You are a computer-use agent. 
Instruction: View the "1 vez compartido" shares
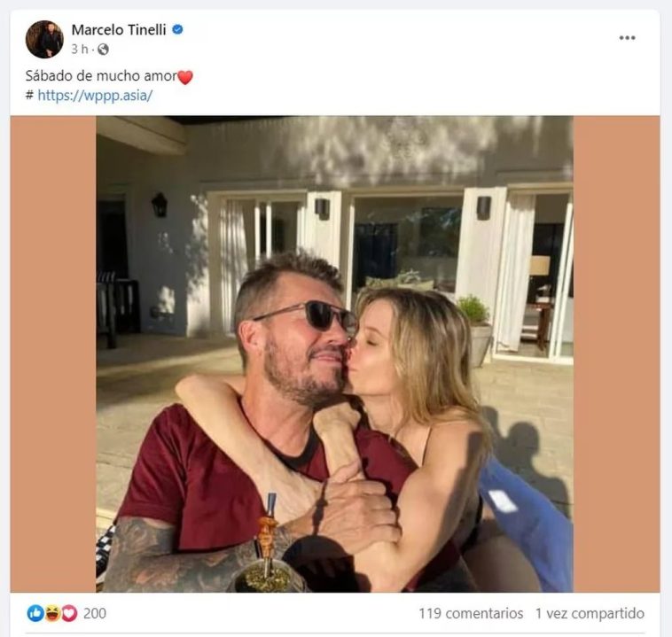pos(590,613)
